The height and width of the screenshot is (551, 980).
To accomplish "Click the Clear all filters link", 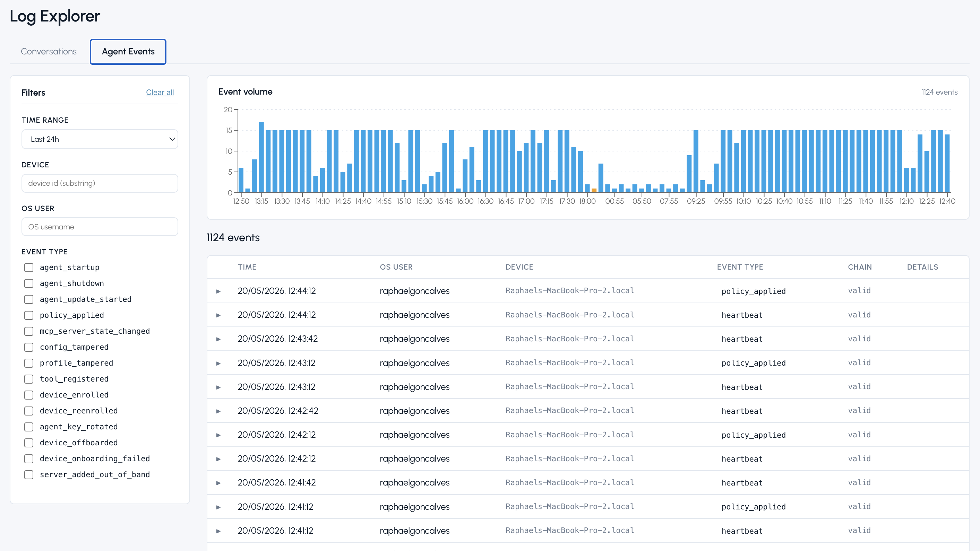I will pos(160,93).
